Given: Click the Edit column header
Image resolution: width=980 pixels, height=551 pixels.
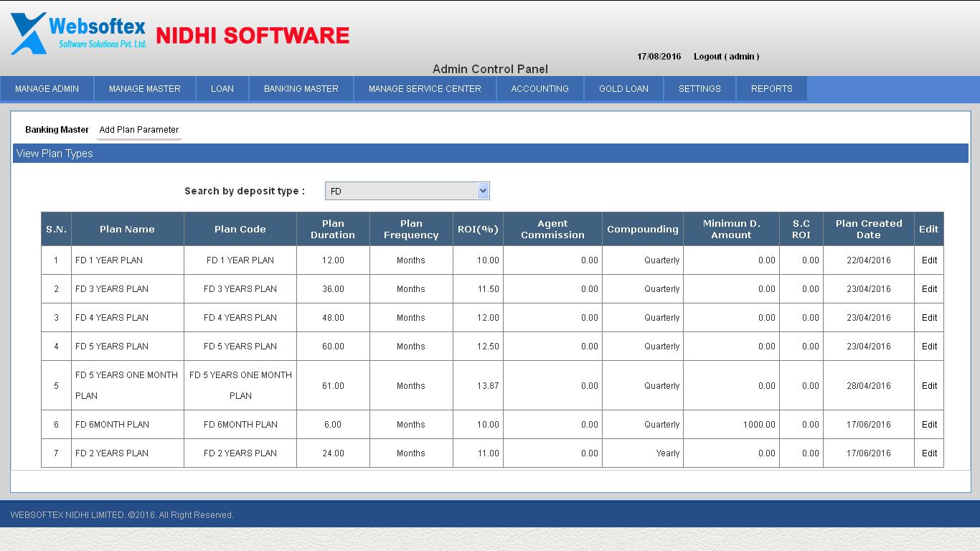Looking at the screenshot, I should tap(929, 230).
